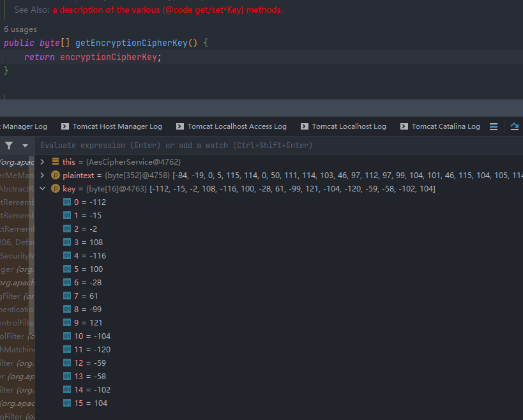Click the filter funnel icon in debugger
This screenshot has width=523, height=420.
pyautogui.click(x=9, y=146)
